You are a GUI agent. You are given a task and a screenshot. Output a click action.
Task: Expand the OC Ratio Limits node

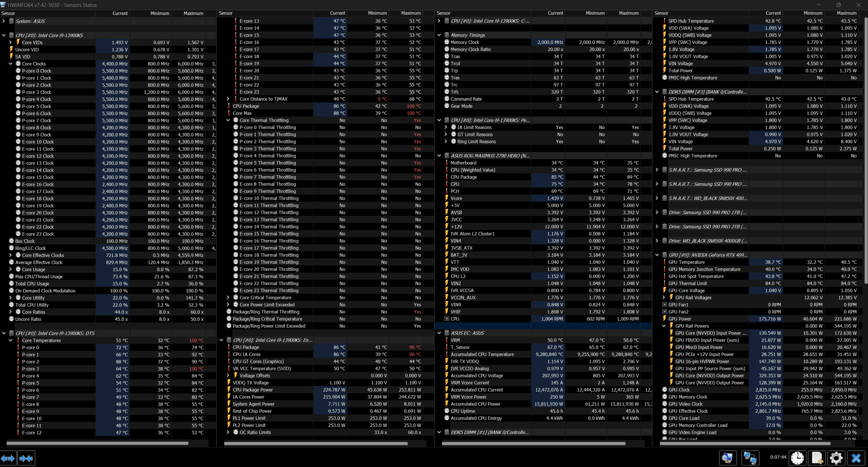pos(228,432)
